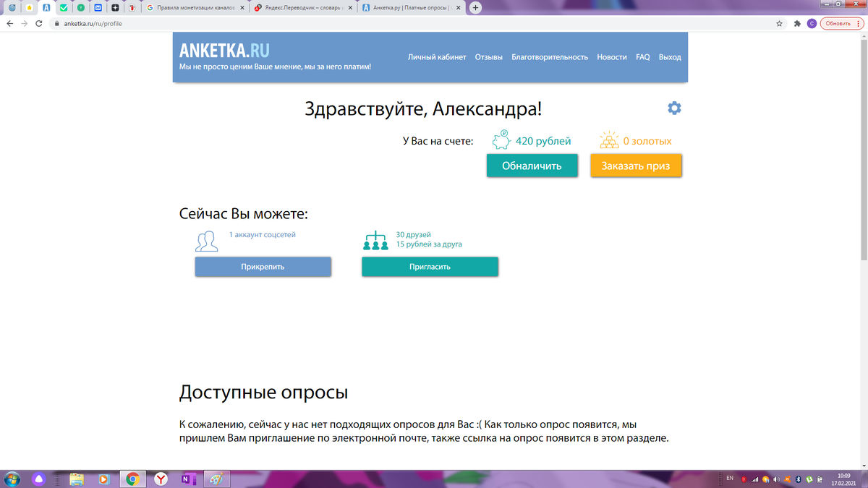Click the address bar URL

(x=93, y=23)
